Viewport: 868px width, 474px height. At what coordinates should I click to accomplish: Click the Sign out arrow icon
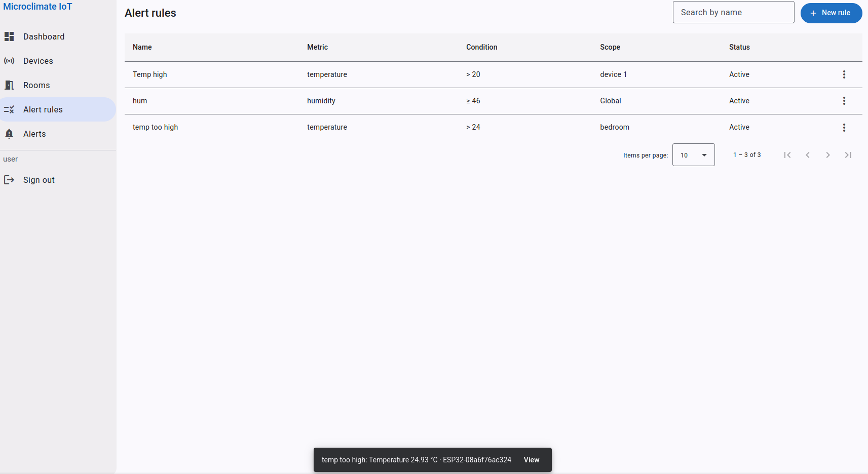[x=9, y=180]
